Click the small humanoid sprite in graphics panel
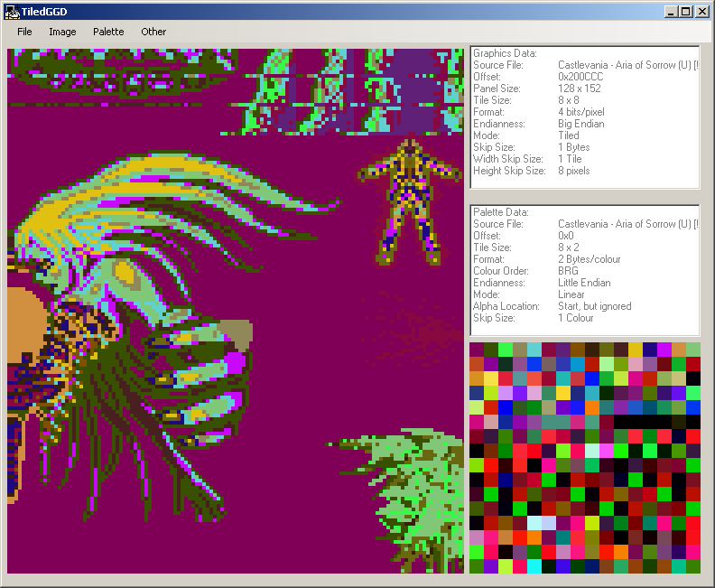This screenshot has width=715, height=588. [x=410, y=202]
